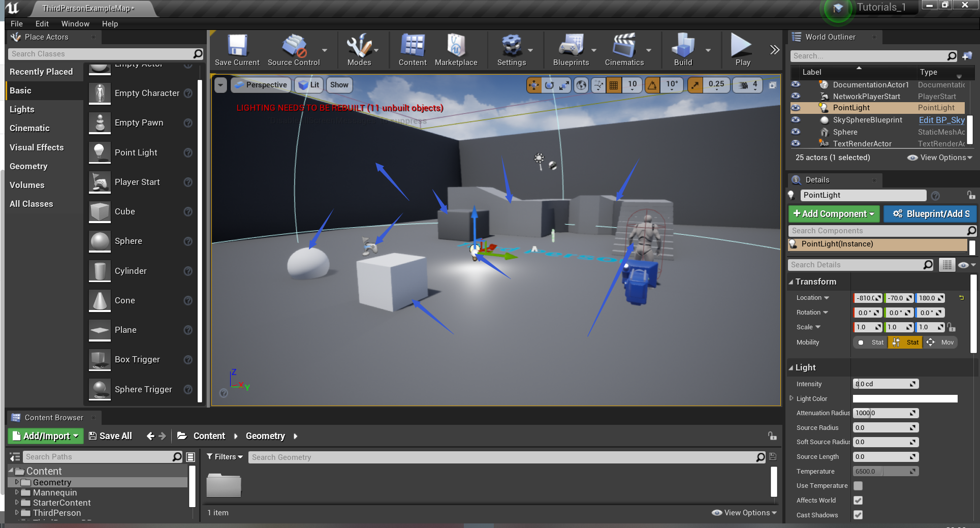Select Sphere Trigger in Place Actors list
The image size is (980, 528).
(143, 389)
